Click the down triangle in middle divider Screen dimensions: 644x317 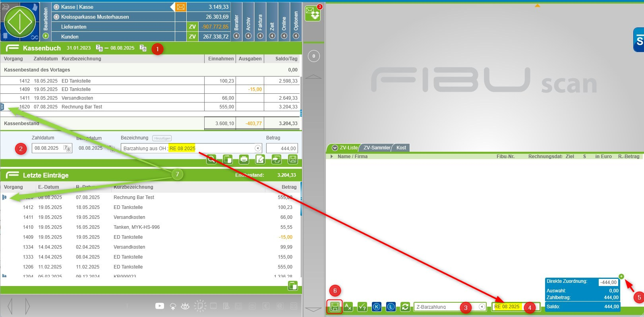(x=314, y=309)
